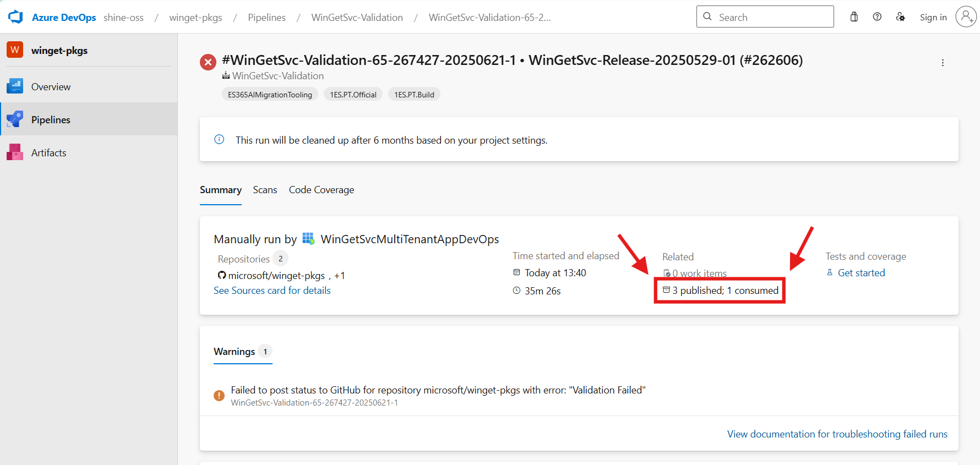Click the account avatar icon
980x465 pixels.
966,17
